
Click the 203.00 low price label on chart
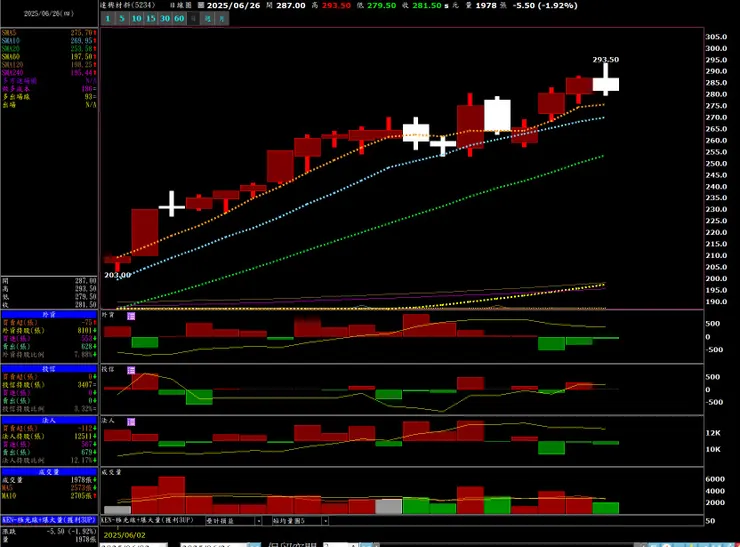(x=117, y=275)
